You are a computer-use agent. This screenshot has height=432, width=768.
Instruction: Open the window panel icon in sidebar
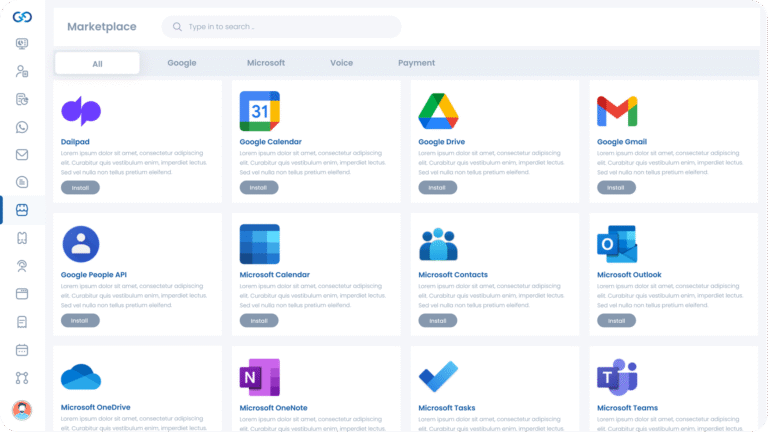click(22, 294)
